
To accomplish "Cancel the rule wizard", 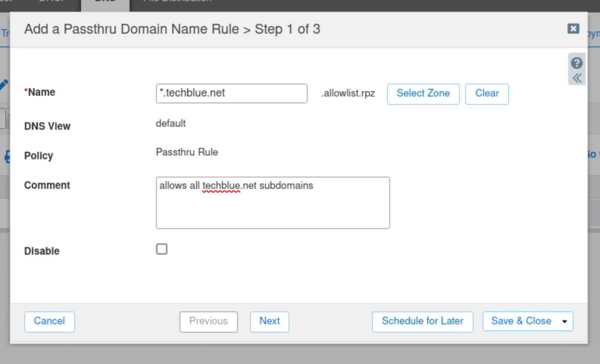I will coord(49,322).
